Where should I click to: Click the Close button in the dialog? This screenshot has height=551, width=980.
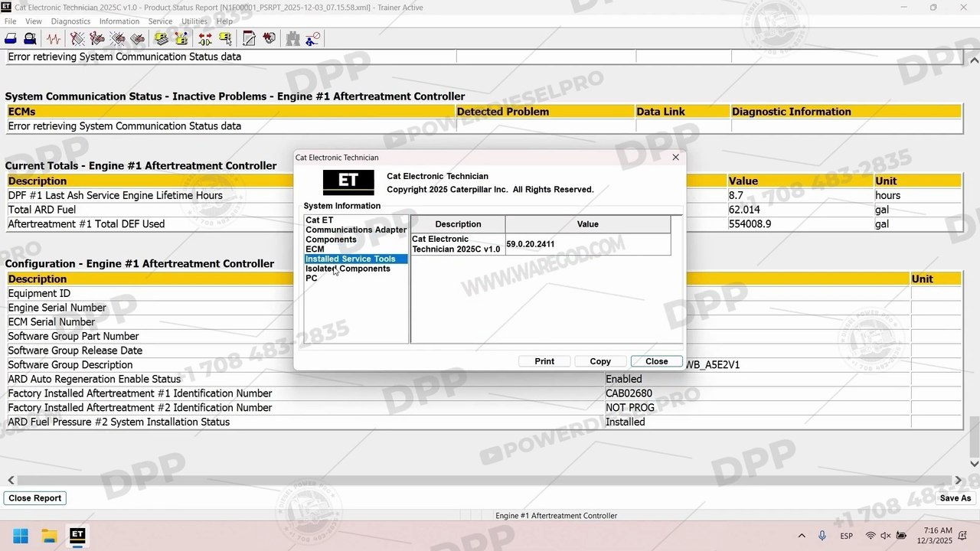point(656,361)
